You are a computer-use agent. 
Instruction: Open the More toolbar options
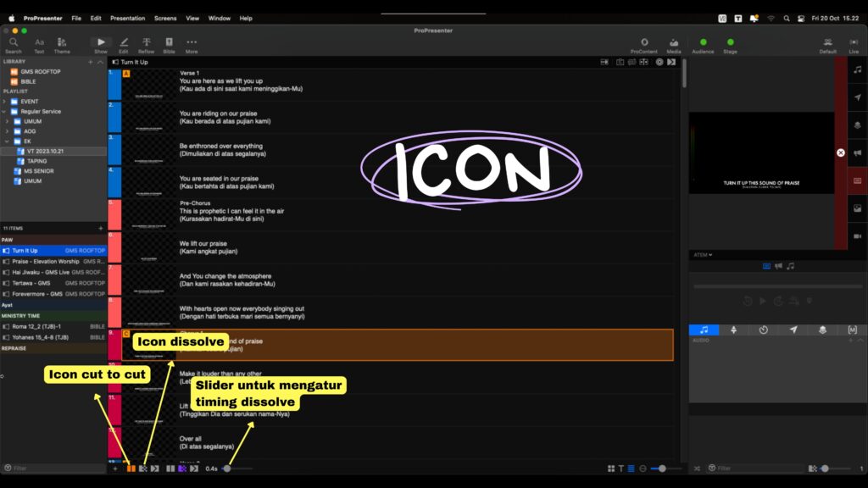[x=192, y=46]
